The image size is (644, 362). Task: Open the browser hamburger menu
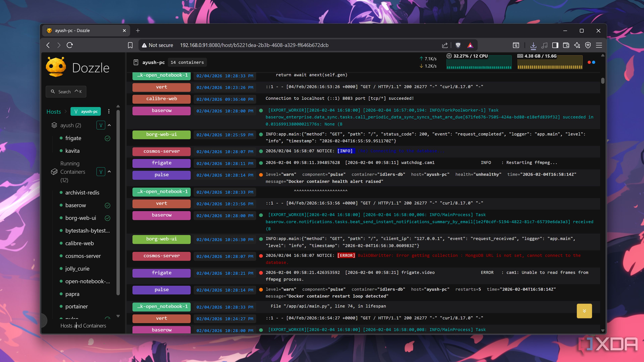[x=599, y=45]
